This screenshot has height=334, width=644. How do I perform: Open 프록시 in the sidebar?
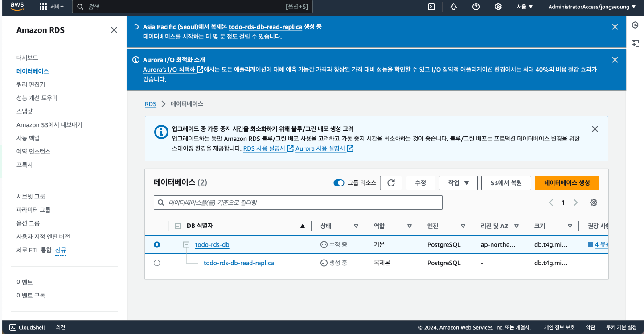coord(25,165)
